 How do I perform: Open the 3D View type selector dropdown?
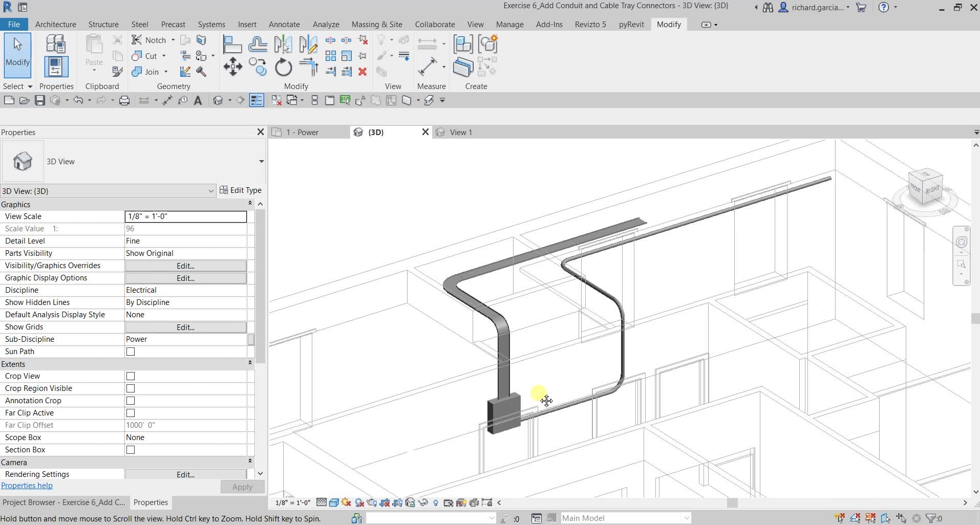pos(211,191)
